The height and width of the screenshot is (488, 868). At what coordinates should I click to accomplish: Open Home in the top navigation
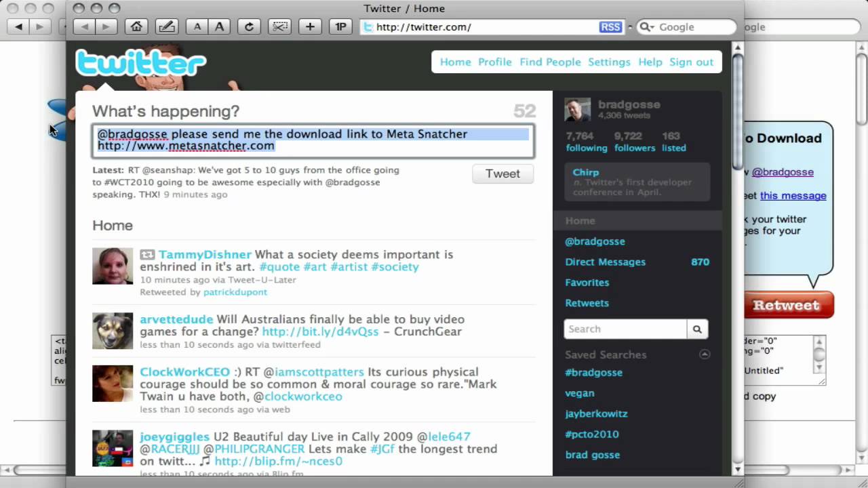point(455,62)
